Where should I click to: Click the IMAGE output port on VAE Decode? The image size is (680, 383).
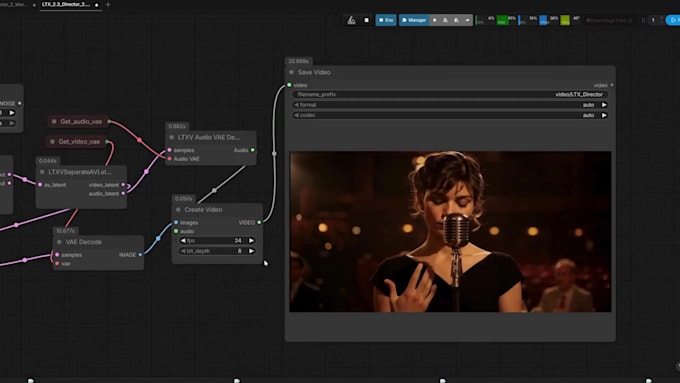point(140,255)
